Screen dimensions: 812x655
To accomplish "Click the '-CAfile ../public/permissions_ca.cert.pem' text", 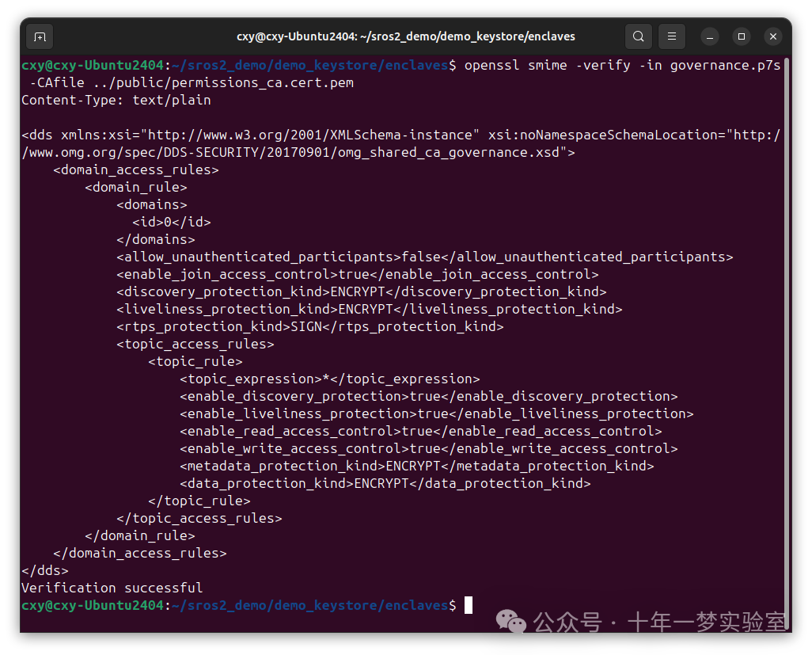I will tap(192, 83).
